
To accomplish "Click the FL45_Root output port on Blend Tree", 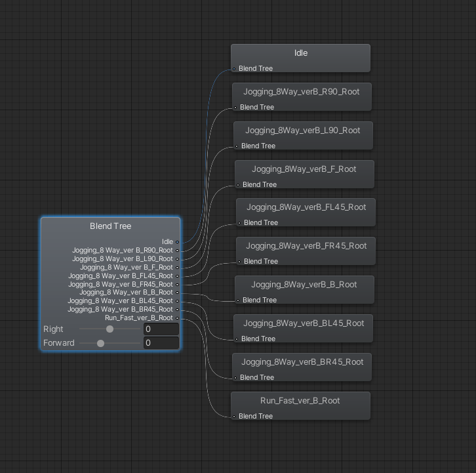I will point(177,276).
